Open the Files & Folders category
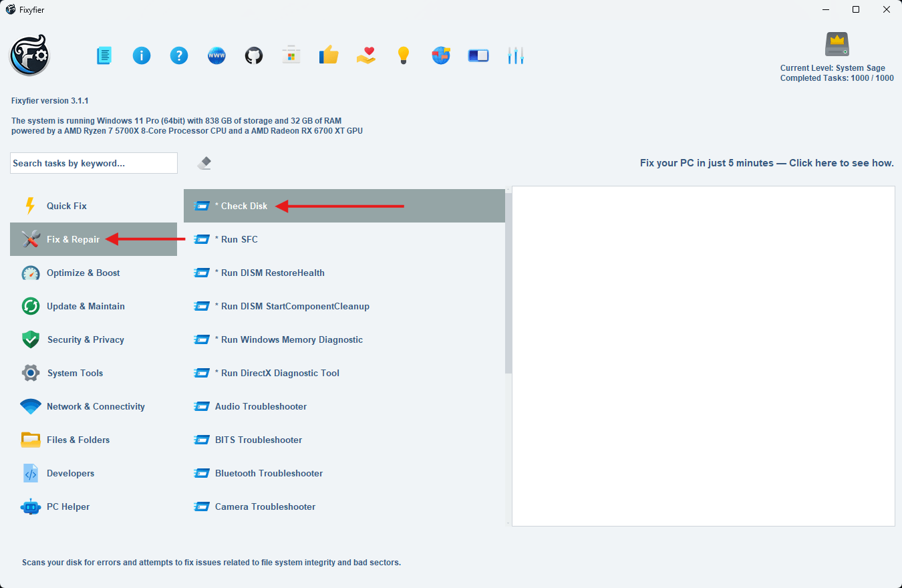 [94, 440]
